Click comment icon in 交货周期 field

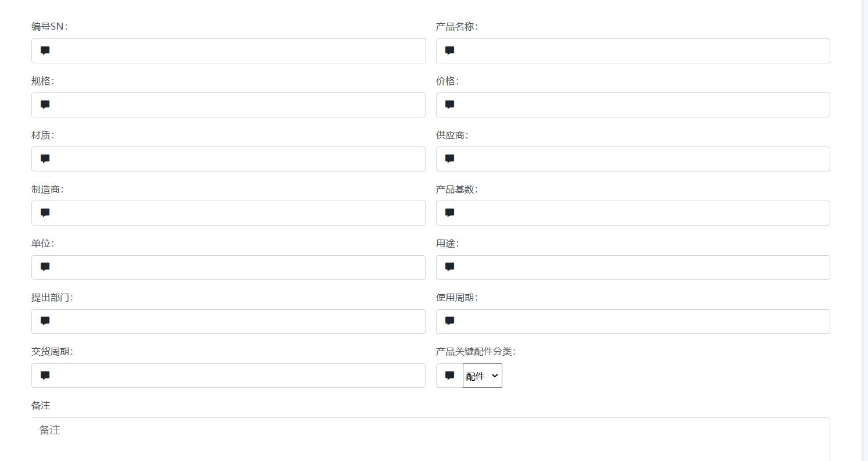45,376
